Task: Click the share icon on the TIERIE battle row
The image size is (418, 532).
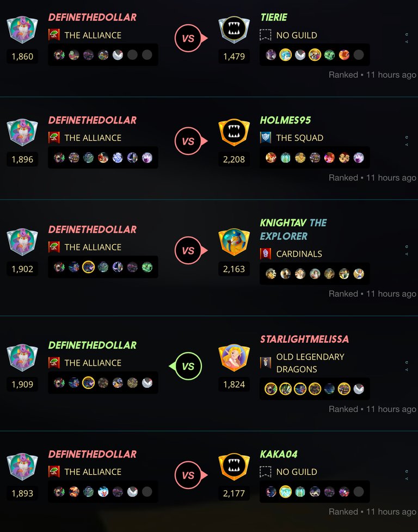Action: coord(407,42)
